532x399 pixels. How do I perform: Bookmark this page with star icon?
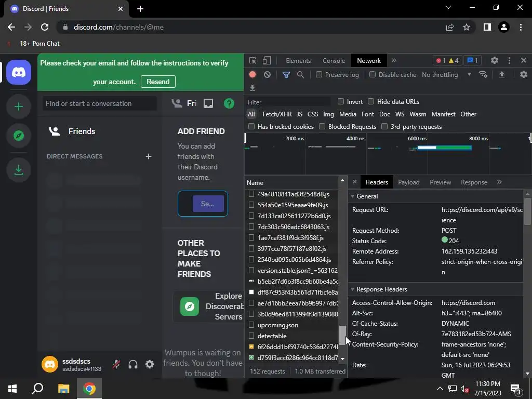coord(467,27)
